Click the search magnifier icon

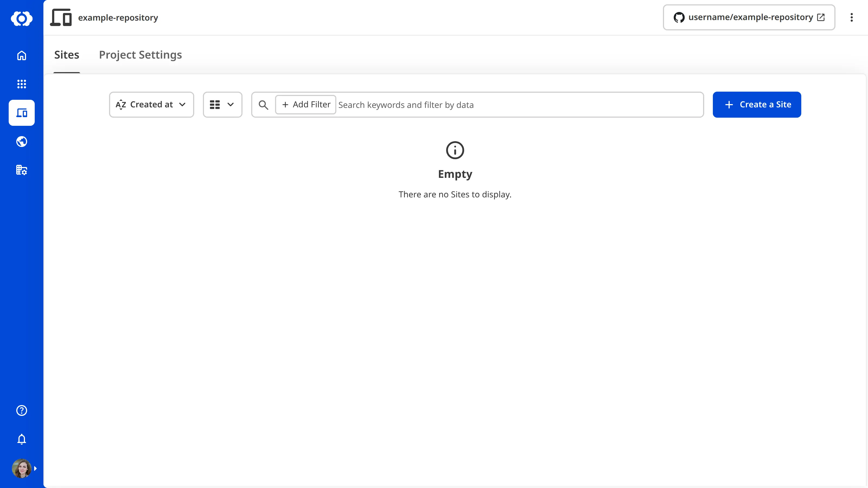tap(263, 105)
